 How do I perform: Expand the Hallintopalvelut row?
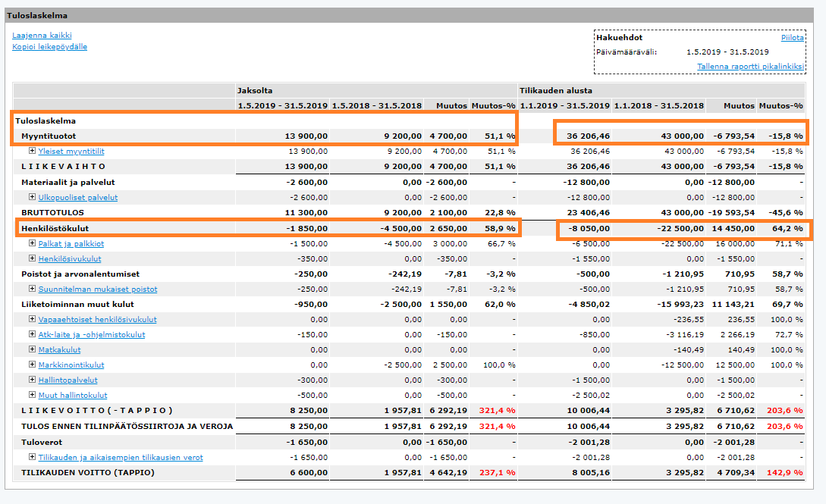tap(32, 379)
